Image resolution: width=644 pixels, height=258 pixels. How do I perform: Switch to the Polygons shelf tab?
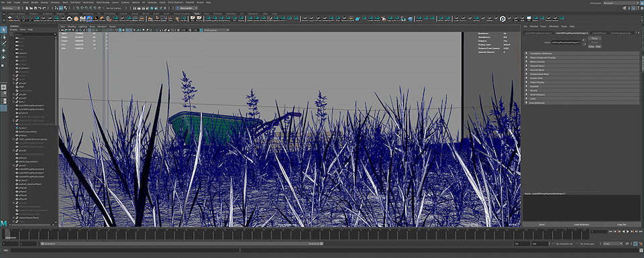[x=34, y=13]
